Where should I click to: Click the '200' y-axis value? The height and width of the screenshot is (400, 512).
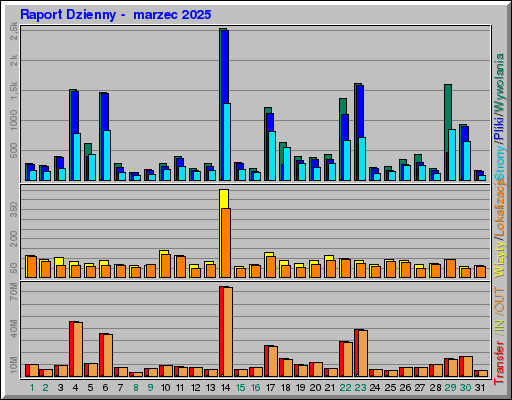point(14,239)
